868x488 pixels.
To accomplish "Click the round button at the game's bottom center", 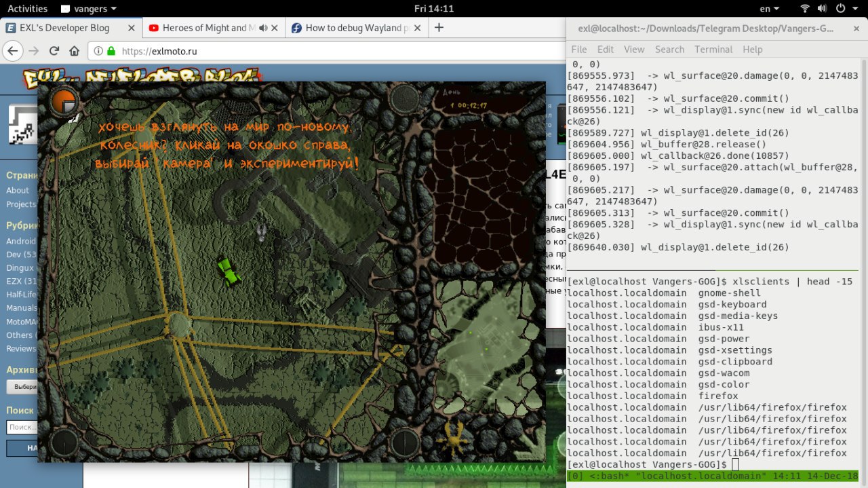I will (x=404, y=443).
